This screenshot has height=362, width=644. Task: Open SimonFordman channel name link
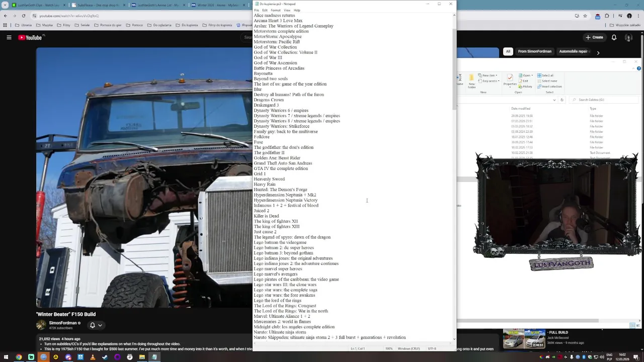[x=63, y=323]
